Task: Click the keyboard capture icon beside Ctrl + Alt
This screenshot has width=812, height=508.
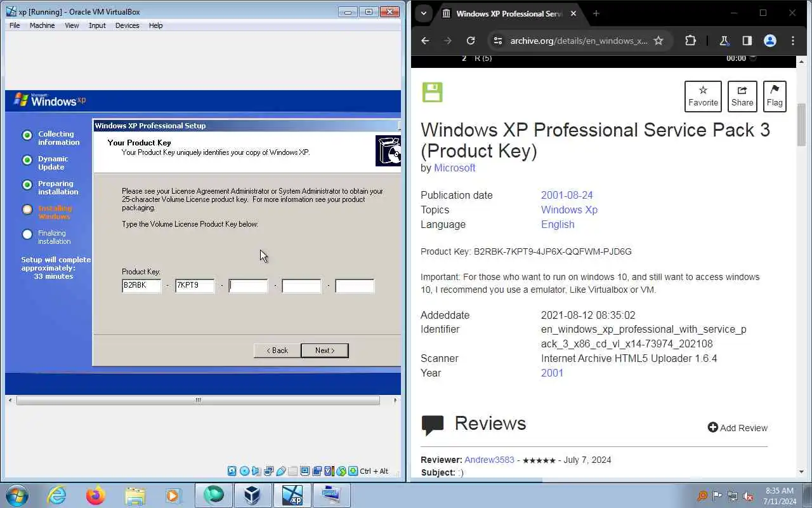Action: click(x=353, y=471)
